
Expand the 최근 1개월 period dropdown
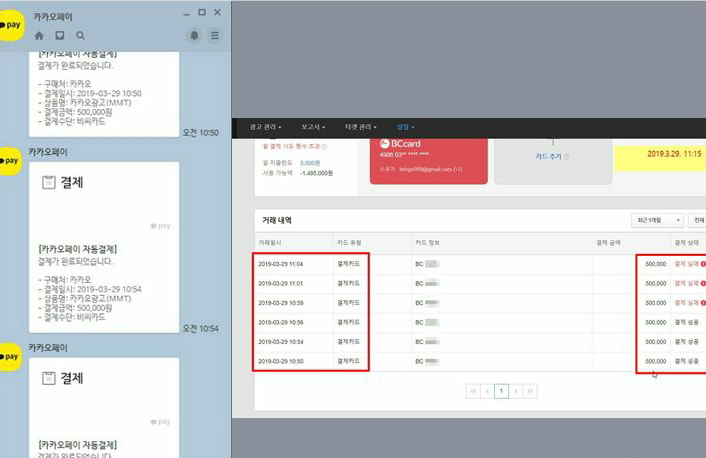tap(657, 220)
